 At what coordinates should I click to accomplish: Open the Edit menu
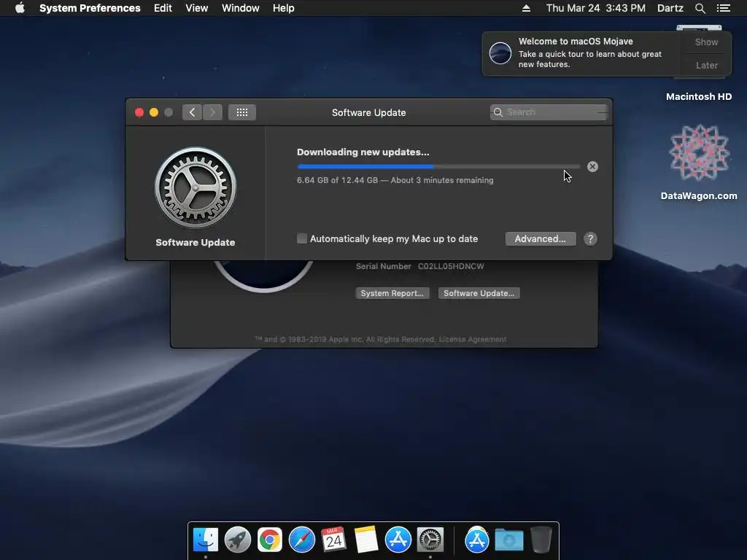[163, 8]
